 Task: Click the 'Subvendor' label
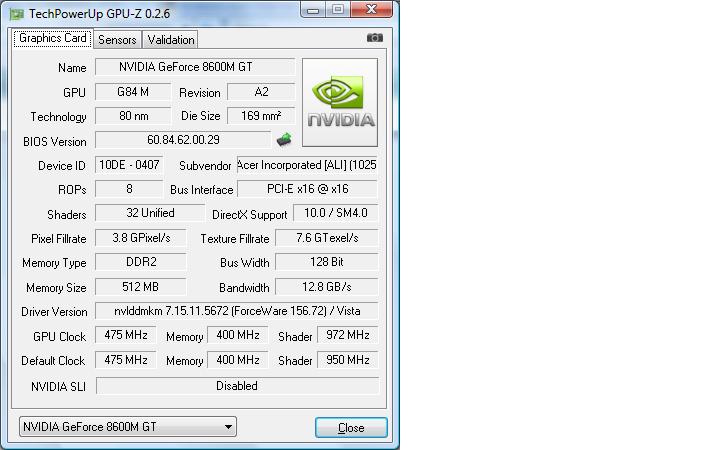coord(205,166)
